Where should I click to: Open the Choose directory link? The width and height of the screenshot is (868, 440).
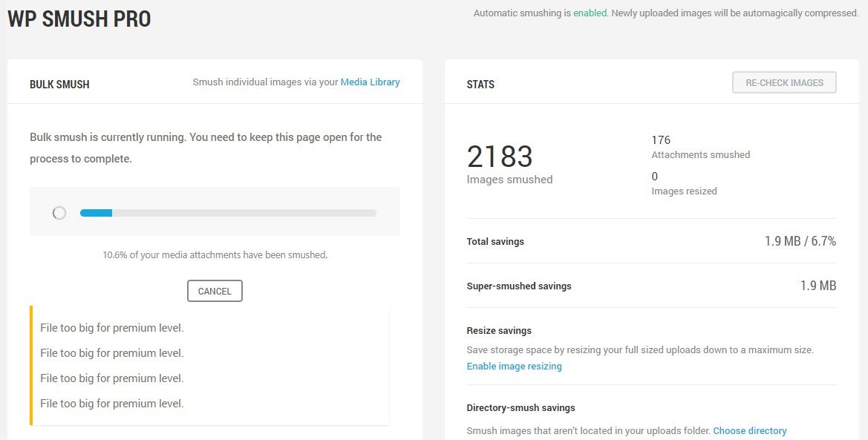pos(749,430)
